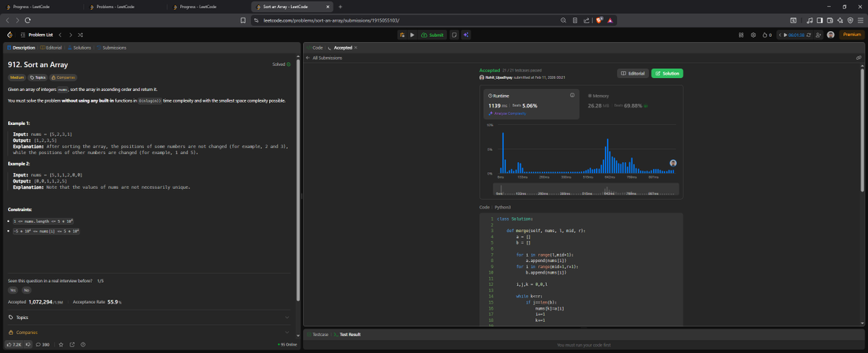Reset the timer refresh icon

click(809, 35)
